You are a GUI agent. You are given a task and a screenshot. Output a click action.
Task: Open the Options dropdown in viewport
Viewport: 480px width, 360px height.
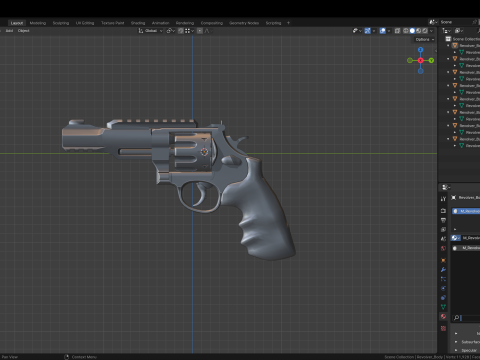point(424,39)
